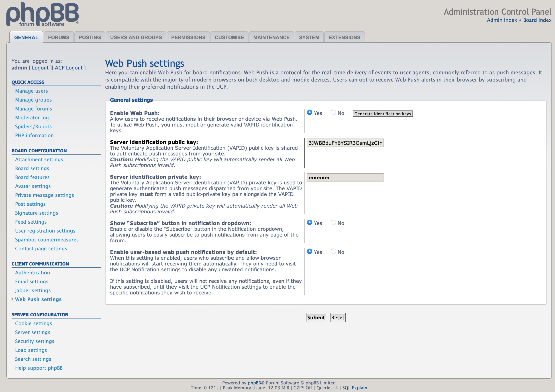This screenshot has width=555, height=392.
Task: Click the ACP Logout link
Action: click(x=69, y=68)
